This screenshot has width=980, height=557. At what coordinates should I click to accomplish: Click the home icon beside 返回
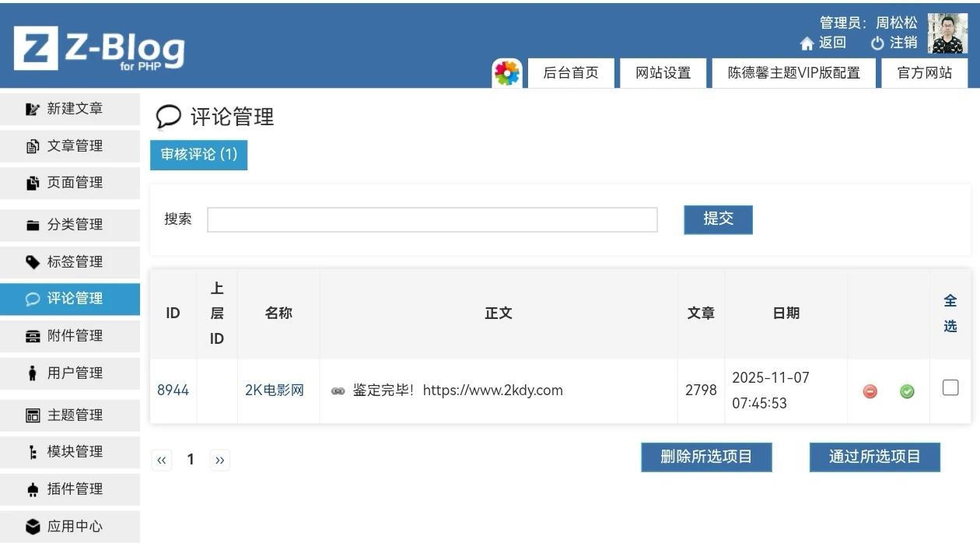(x=807, y=44)
